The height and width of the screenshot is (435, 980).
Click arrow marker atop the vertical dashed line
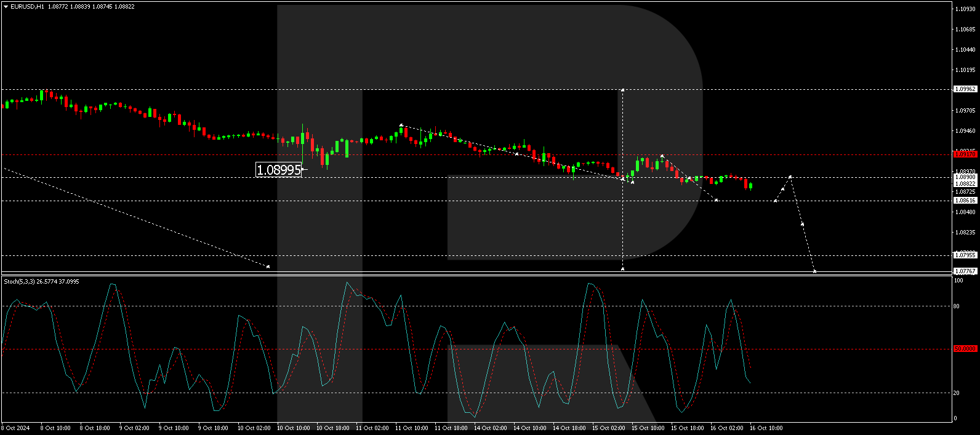tap(623, 90)
